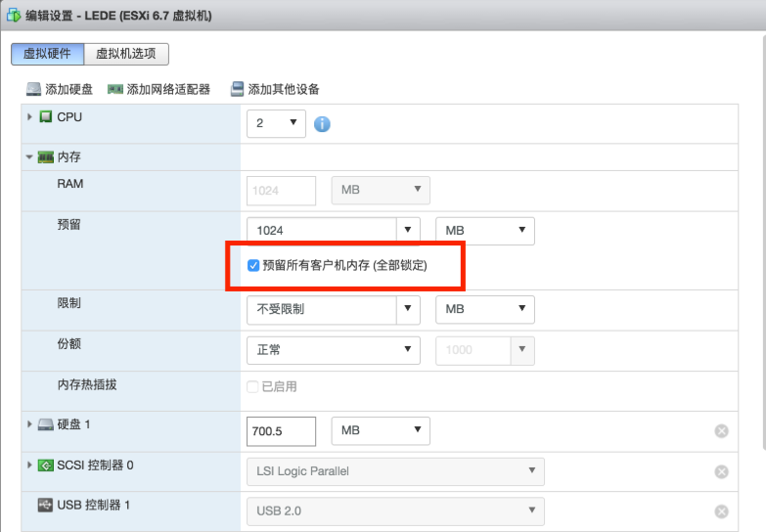766x532 pixels.
Task: Click the 硬盘 1 size field 700.5
Action: click(x=282, y=431)
